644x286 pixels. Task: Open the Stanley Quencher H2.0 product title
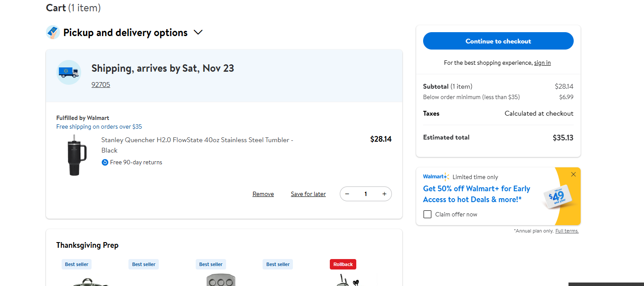[x=197, y=145]
